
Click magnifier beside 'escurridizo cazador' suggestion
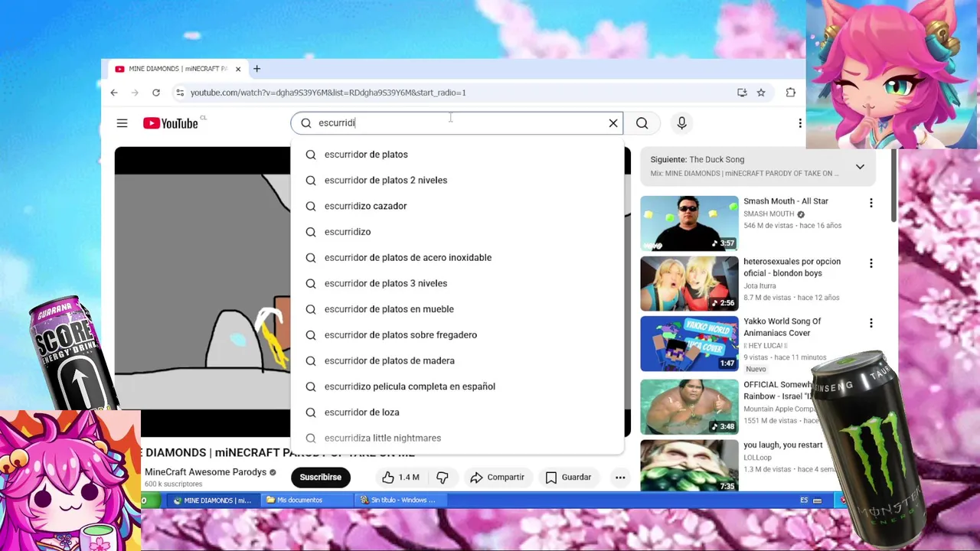(311, 206)
